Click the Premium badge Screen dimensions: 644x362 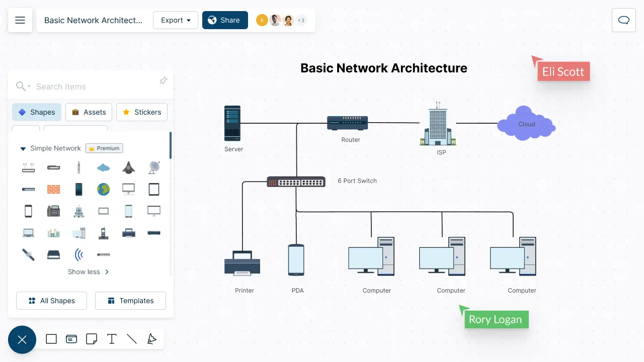104,148
